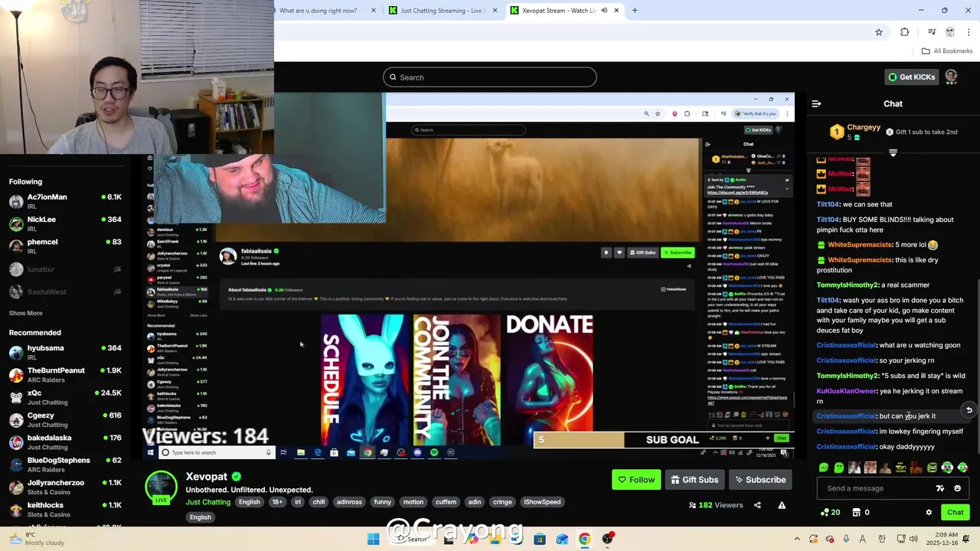
Task: Open Ac7ionMan channel in Following
Action: click(x=65, y=202)
